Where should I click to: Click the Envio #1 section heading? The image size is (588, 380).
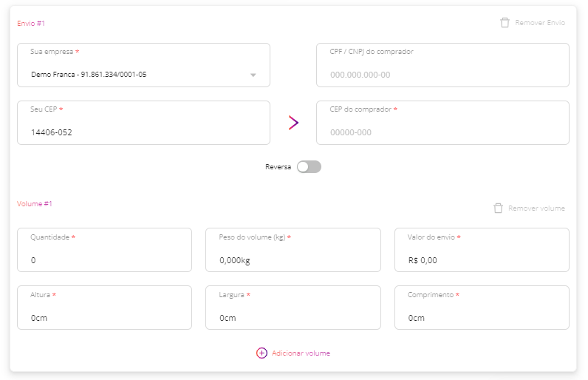(x=31, y=23)
